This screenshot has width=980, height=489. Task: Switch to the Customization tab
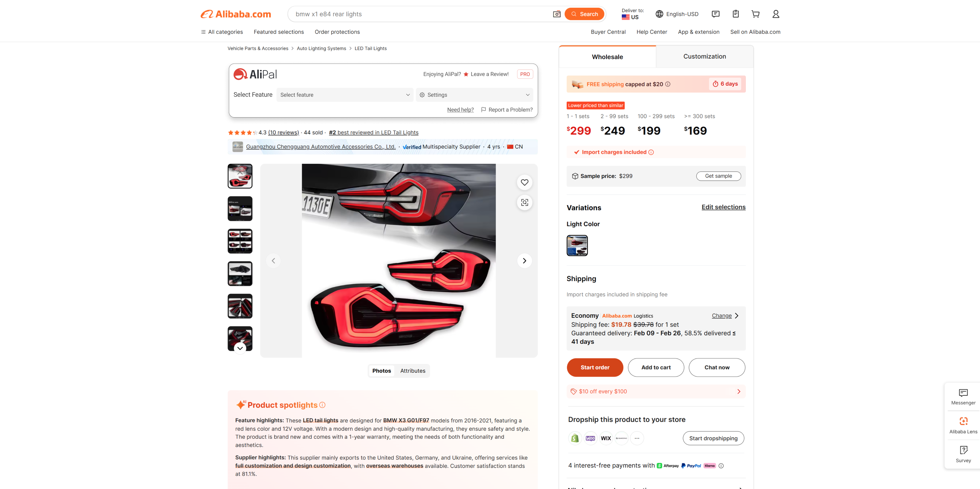[x=704, y=56]
